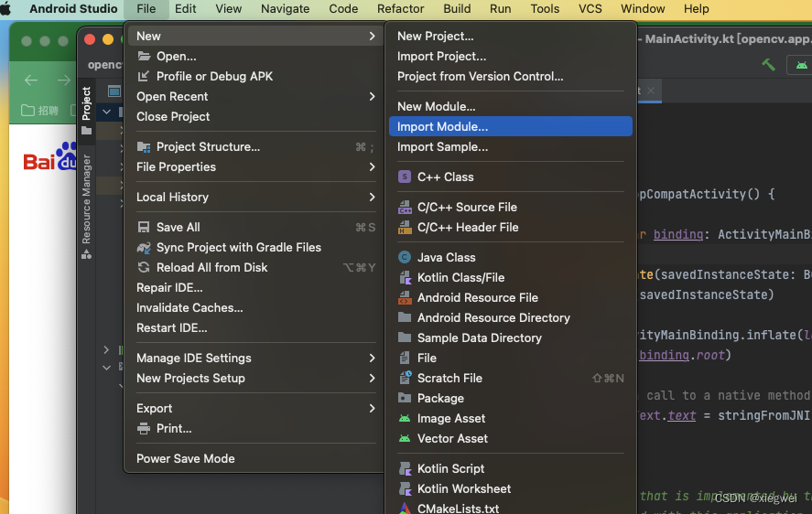Open the Apple menu
This screenshot has width=812, height=514.
tap(5, 9)
